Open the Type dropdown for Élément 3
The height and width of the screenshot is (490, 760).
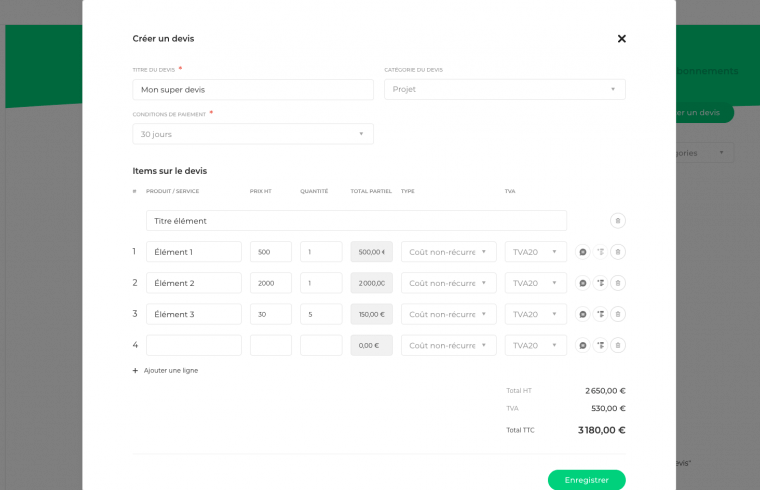[448, 314]
